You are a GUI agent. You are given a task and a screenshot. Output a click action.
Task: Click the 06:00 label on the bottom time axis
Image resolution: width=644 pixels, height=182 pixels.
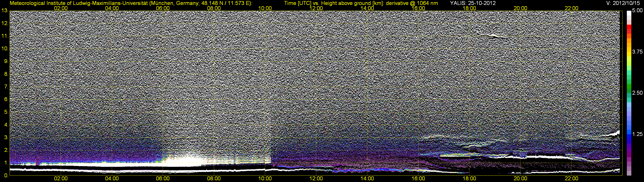tap(163, 179)
